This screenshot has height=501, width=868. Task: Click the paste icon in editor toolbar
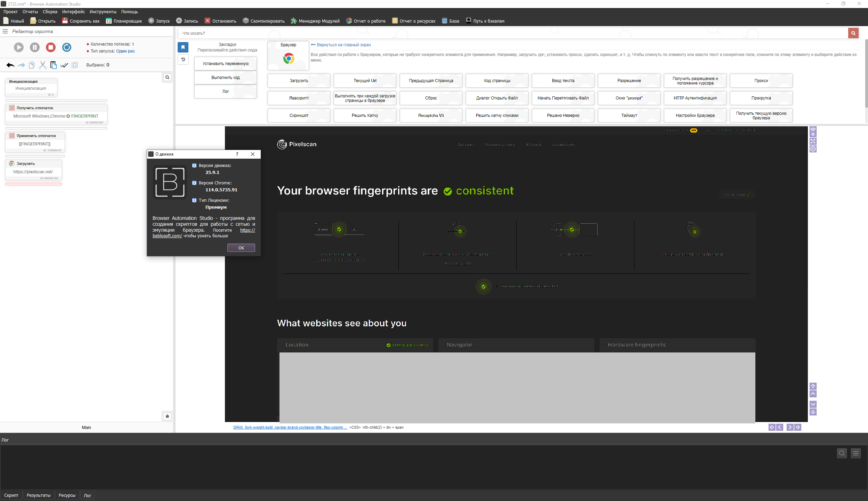pyautogui.click(x=53, y=65)
